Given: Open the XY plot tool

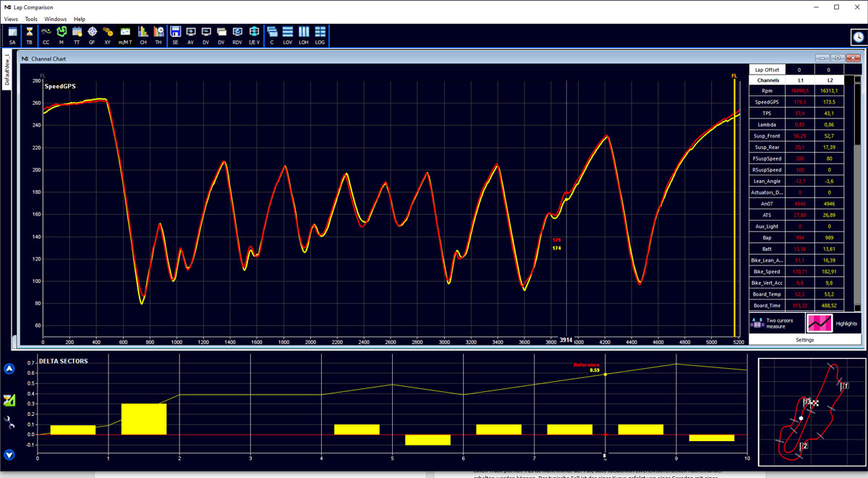Looking at the screenshot, I should pos(108,35).
